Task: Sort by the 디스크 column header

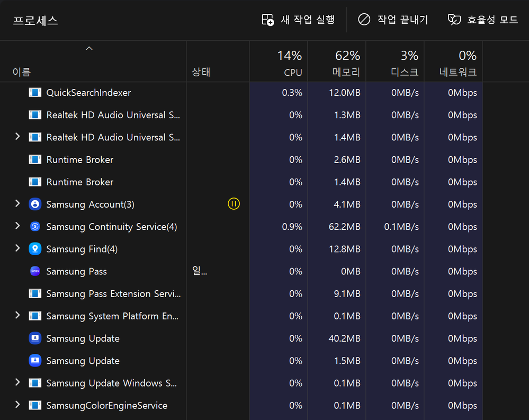Action: (x=395, y=62)
